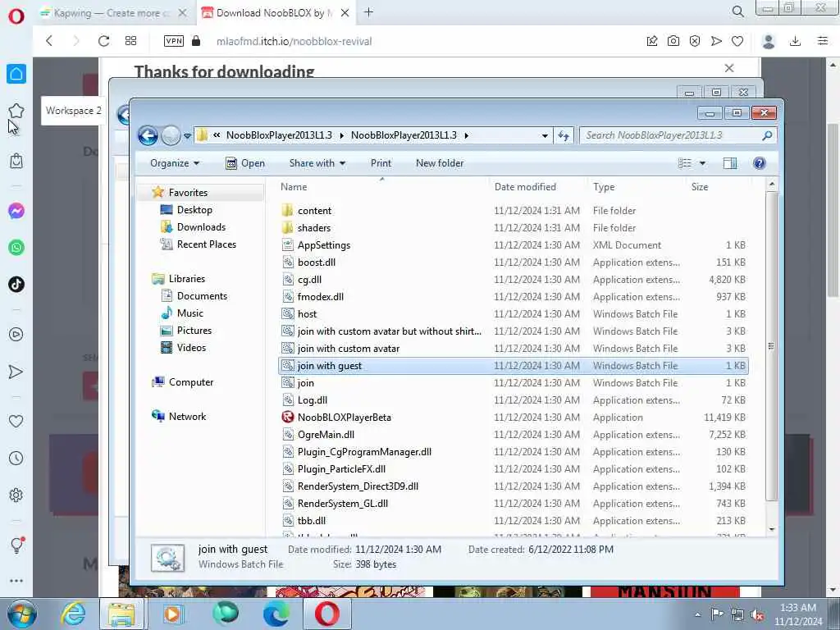
Task: Open the Opera downloads icon
Action: pos(796,41)
